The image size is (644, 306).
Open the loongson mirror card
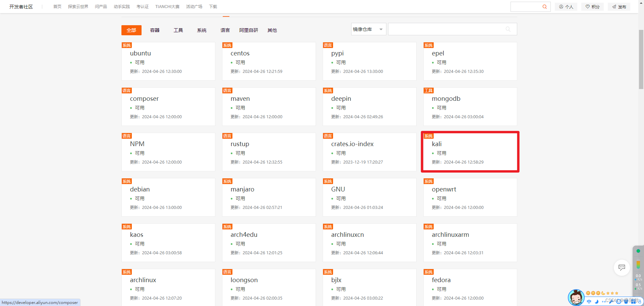269,287
